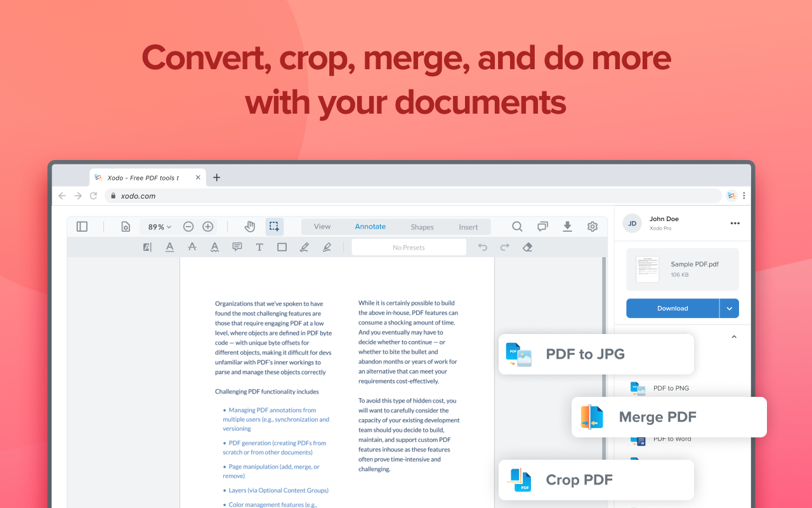Click the PDF to JPG card

596,354
